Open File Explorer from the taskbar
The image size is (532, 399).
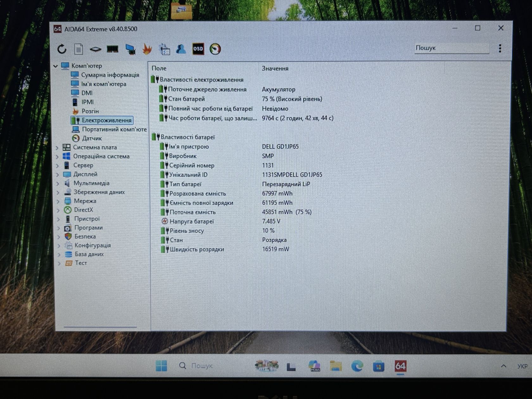click(336, 366)
